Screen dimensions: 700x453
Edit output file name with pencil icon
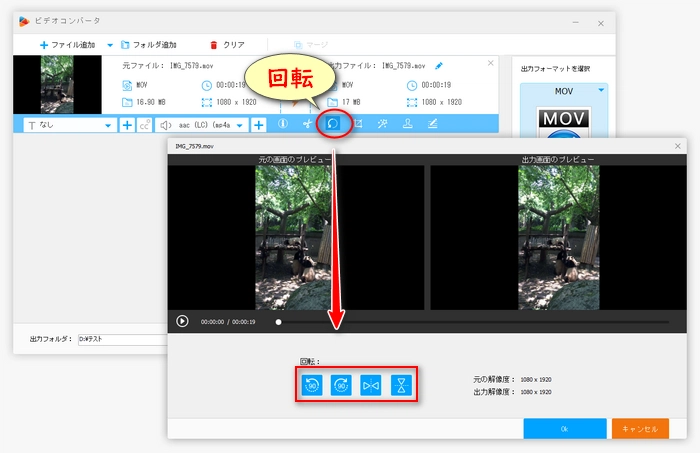pos(438,65)
